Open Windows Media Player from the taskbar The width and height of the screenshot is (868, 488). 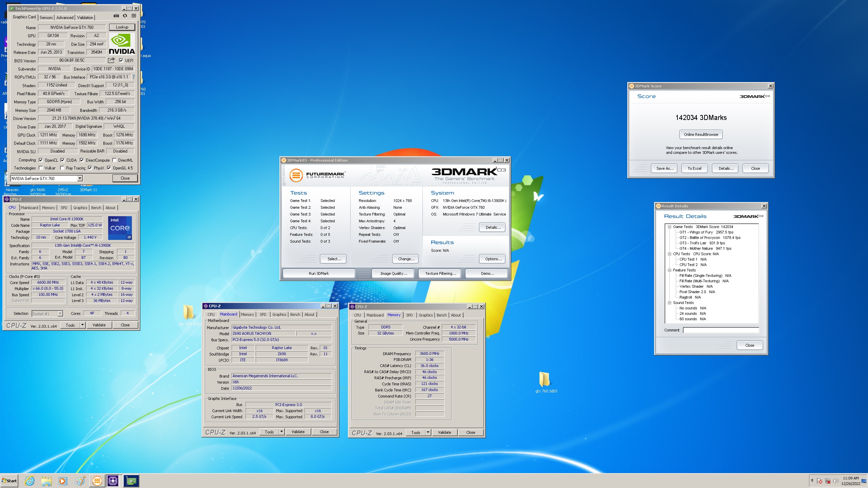[x=63, y=481]
